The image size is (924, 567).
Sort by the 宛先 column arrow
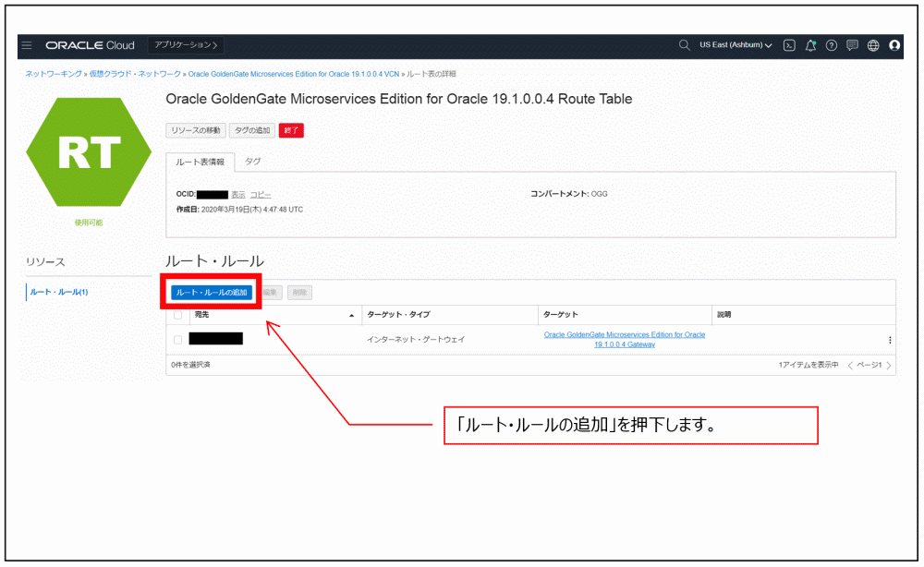pyautogui.click(x=352, y=316)
